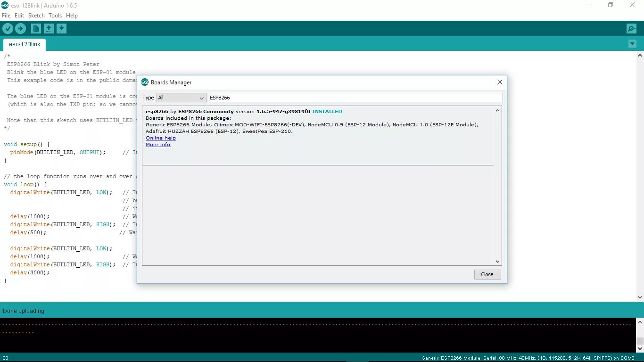Open the Help menu
Screen dimensions: 644x362
tap(72, 16)
